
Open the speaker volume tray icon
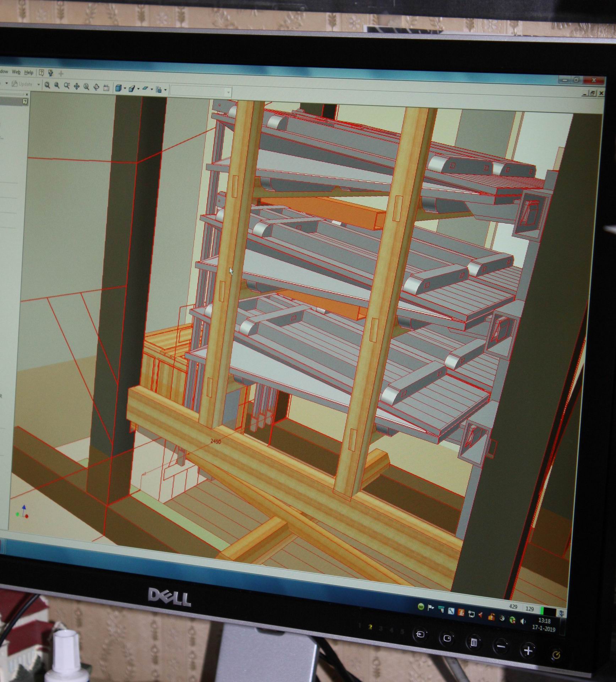(523, 621)
